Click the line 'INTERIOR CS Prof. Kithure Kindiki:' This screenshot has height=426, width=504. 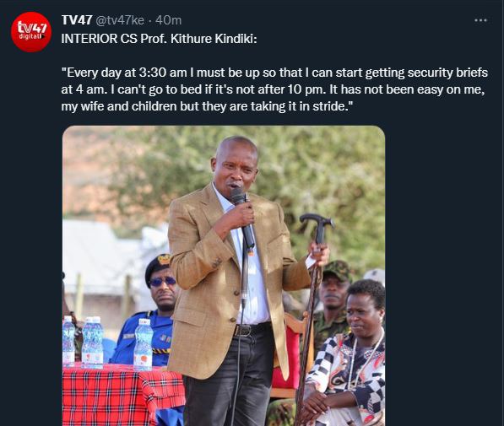pyautogui.click(x=159, y=39)
